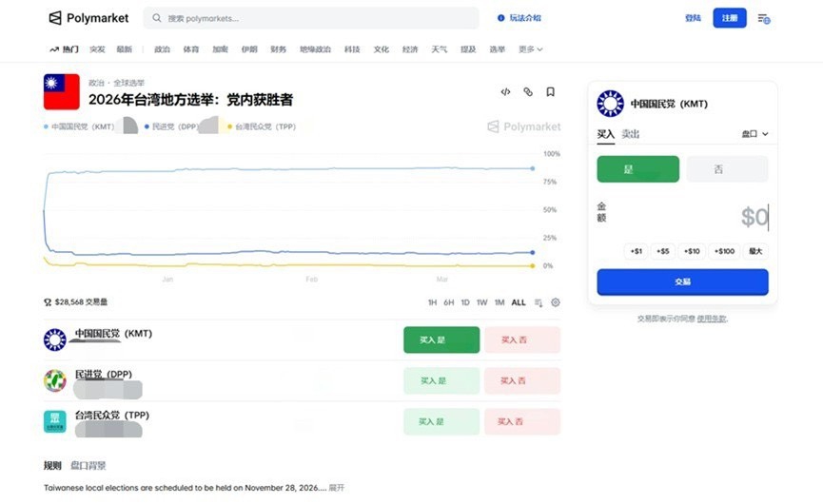Select the green 是 outcome in trade panel

[637, 169]
